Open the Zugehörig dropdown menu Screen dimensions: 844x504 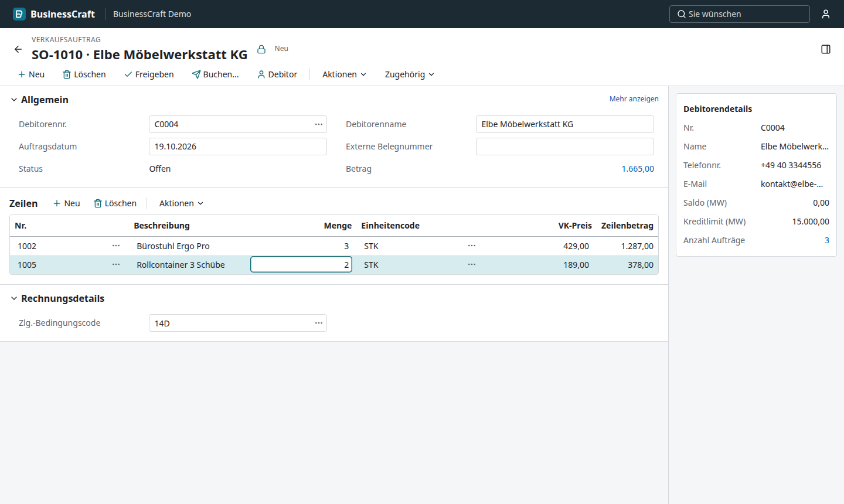(x=410, y=74)
